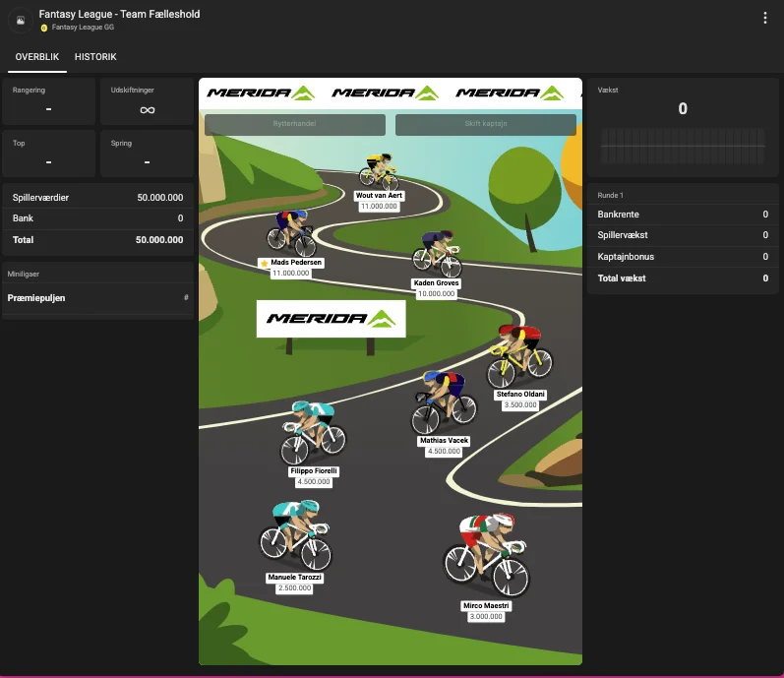Switch to the HISTORIK tab
This screenshot has width=784, height=678.
pos(95,57)
